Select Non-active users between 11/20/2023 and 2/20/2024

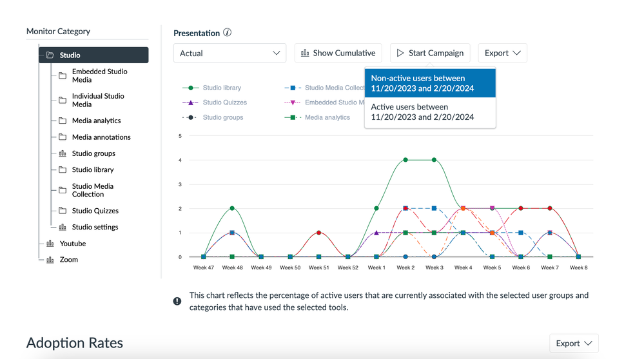[x=429, y=83]
